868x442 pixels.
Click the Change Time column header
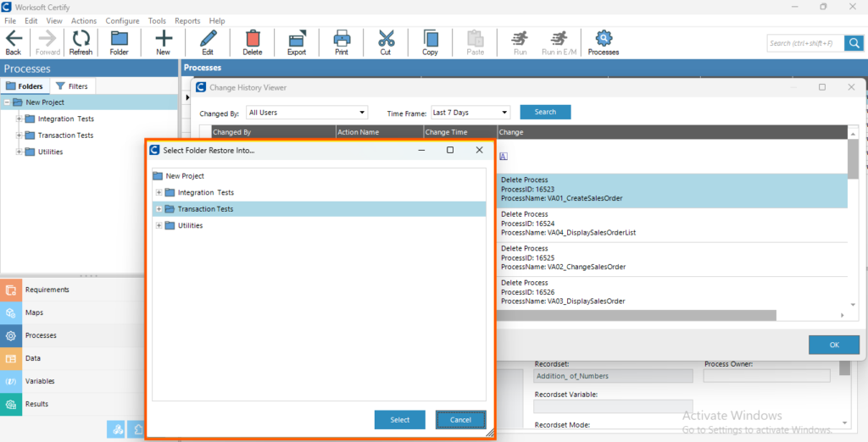[460, 132]
